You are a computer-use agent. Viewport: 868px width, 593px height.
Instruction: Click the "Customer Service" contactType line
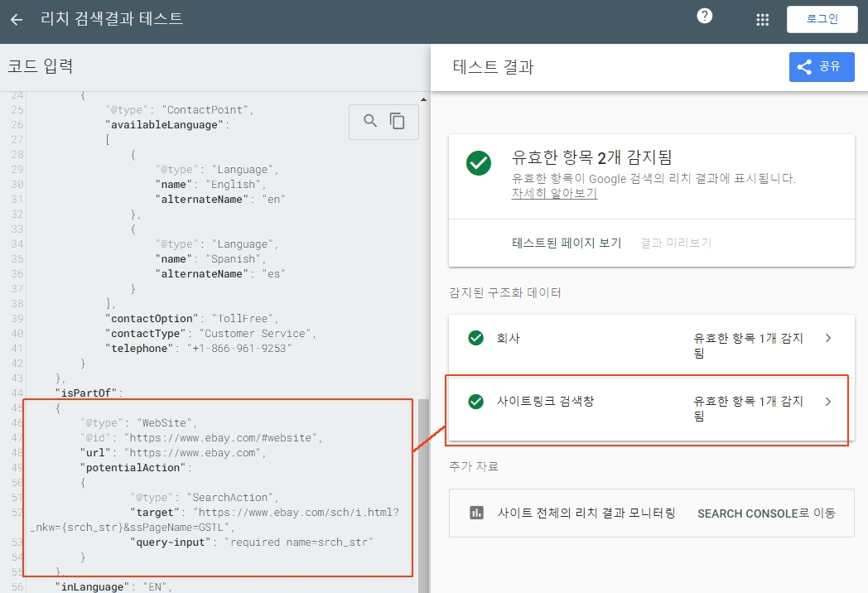click(211, 333)
